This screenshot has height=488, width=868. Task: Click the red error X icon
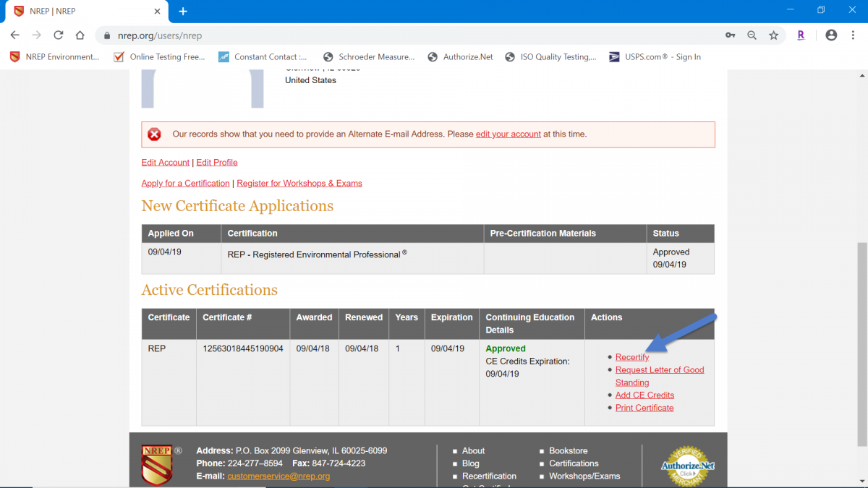154,134
